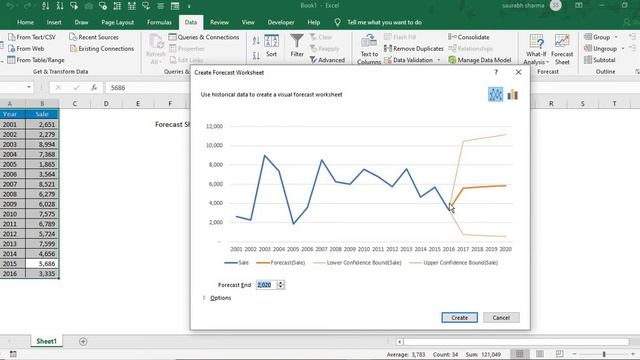
Task: Click the Create button
Action: point(460,318)
